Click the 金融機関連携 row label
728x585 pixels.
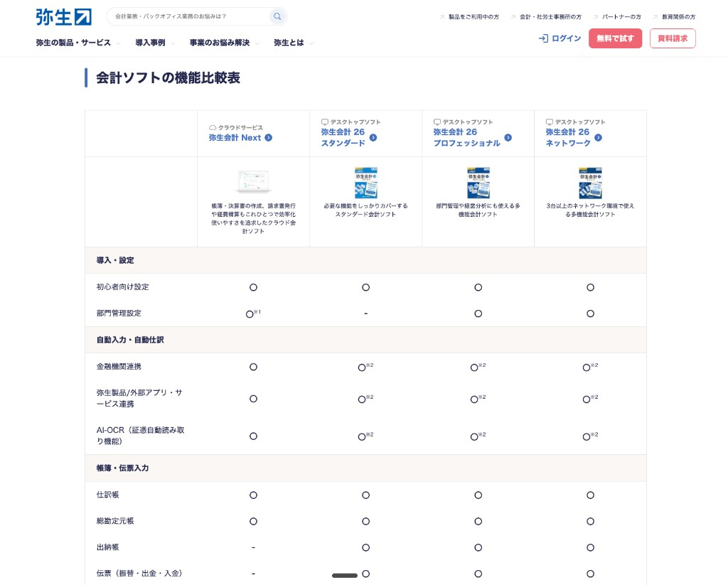click(x=119, y=366)
